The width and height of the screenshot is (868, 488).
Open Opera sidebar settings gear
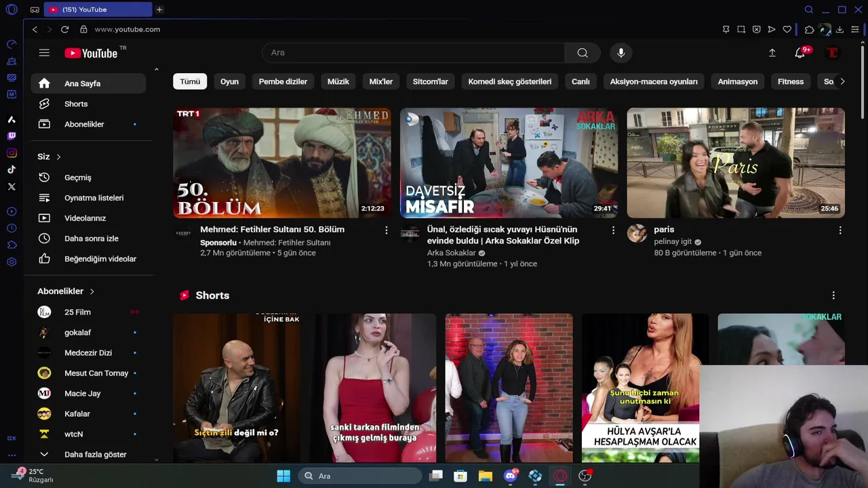pyautogui.click(x=12, y=262)
